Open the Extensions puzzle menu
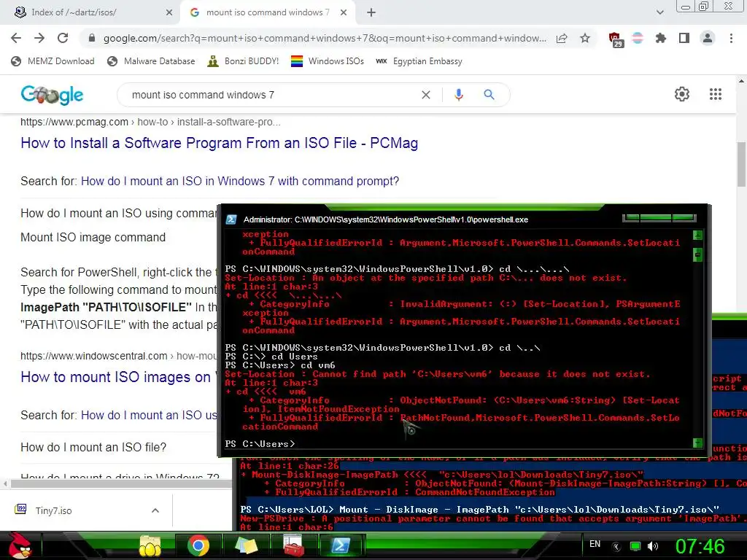The height and width of the screenshot is (560, 747). click(661, 38)
